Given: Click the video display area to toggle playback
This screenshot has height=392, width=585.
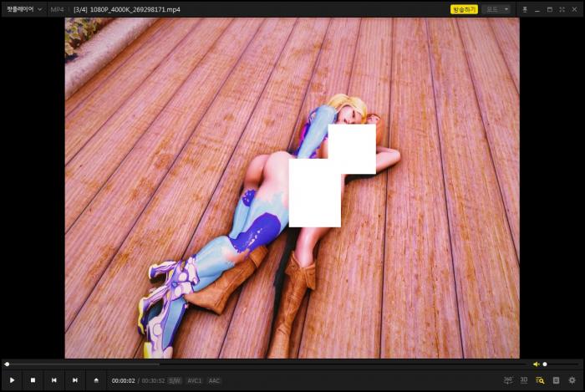Looking at the screenshot, I should click(292, 188).
